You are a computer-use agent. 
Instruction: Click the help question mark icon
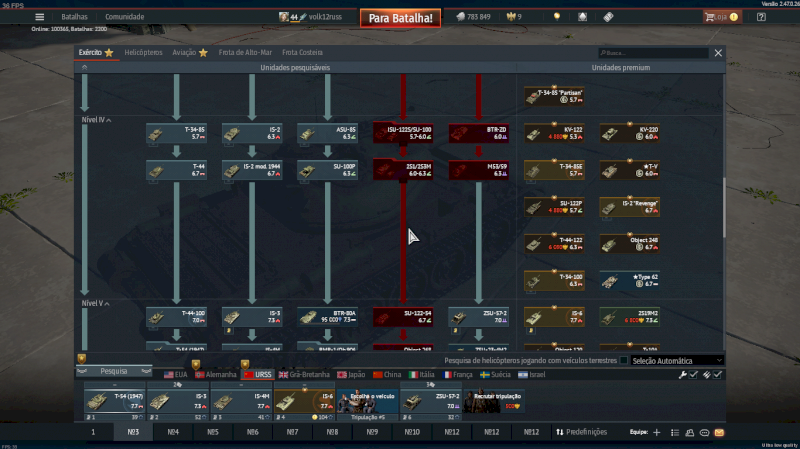pyautogui.click(x=761, y=17)
